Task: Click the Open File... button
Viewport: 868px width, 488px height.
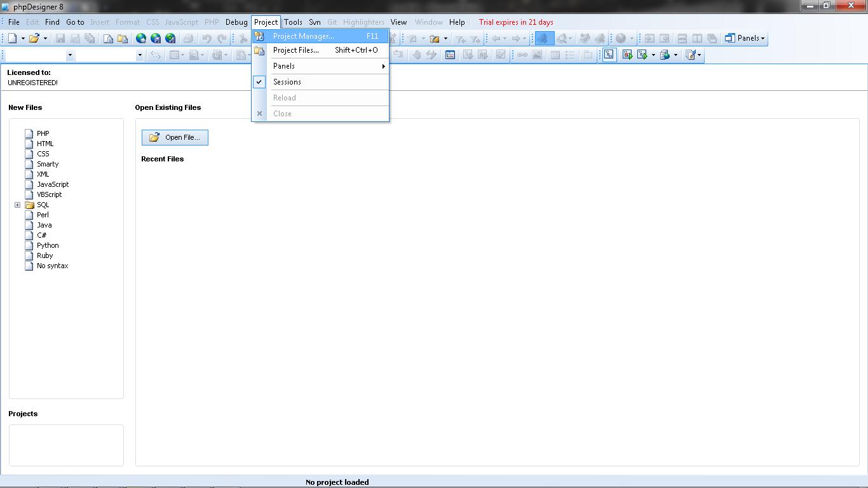Action: coord(175,137)
